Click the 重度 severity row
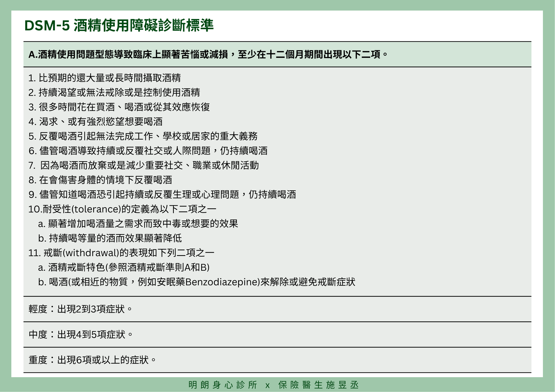 pos(92,360)
